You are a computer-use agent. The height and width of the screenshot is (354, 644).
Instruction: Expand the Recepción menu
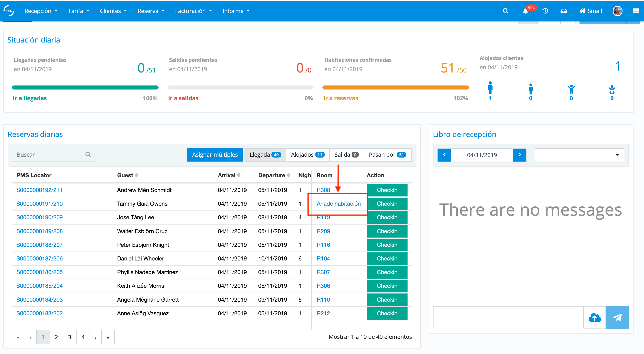coord(41,11)
